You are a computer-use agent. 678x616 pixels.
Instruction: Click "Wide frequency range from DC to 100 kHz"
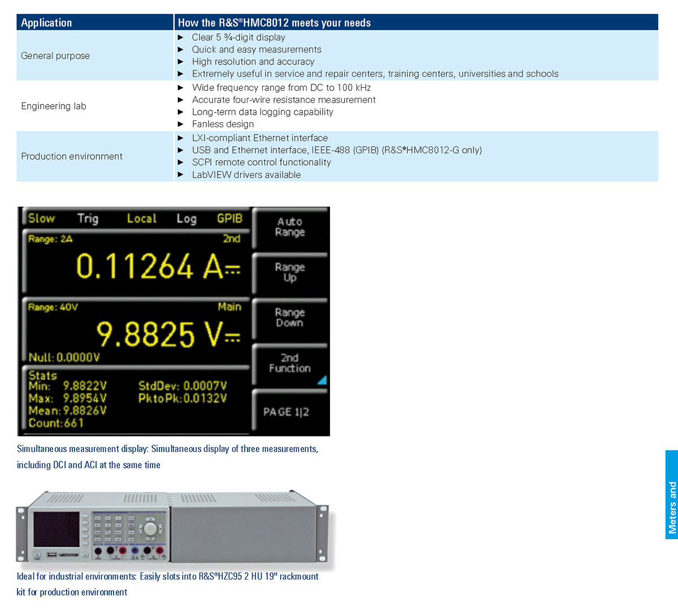click(281, 88)
